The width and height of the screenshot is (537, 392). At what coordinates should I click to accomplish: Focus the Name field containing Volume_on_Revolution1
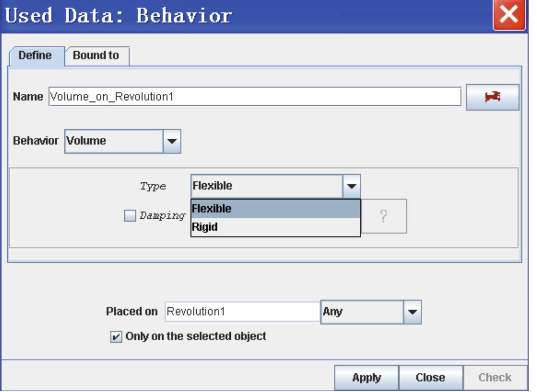pyautogui.click(x=255, y=97)
